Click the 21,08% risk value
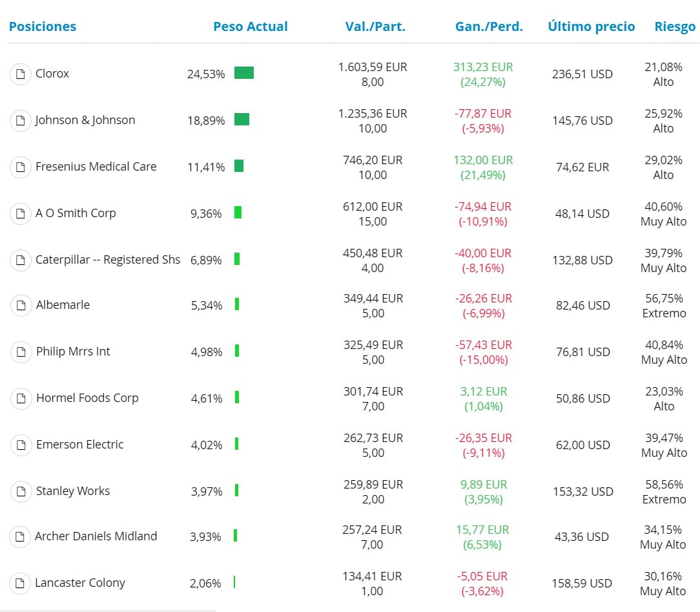 pos(663,67)
